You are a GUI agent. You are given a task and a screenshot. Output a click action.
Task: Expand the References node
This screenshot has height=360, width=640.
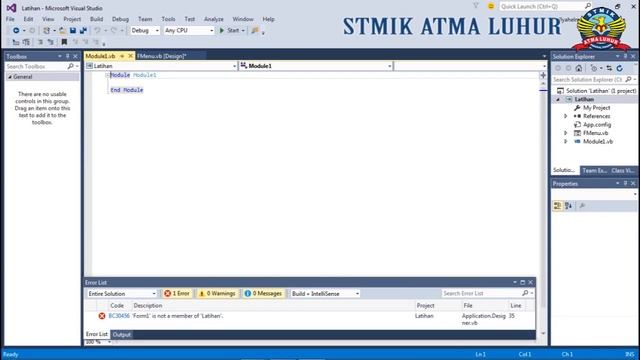click(566, 116)
